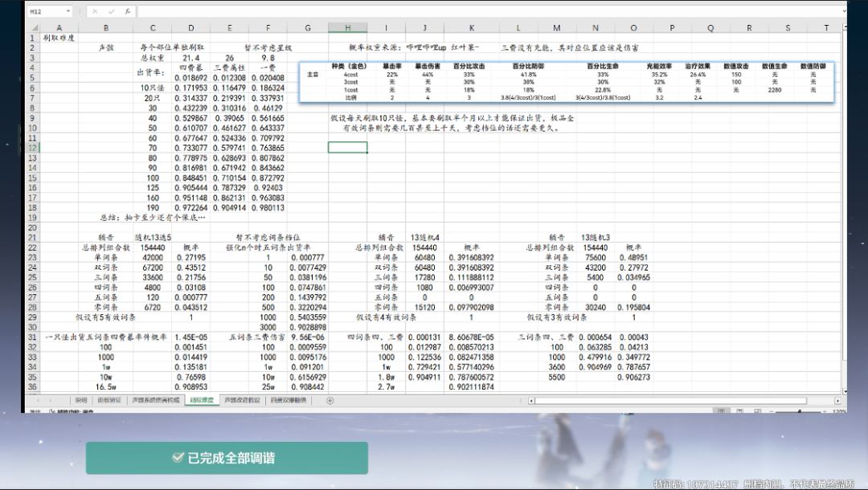Click the previous-sheet navigation arrow
Screen dimensions: 868x490
(x=39, y=400)
